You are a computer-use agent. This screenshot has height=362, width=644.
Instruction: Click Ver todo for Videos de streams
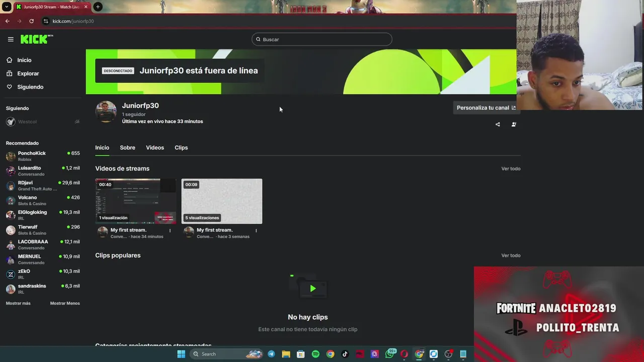click(511, 168)
